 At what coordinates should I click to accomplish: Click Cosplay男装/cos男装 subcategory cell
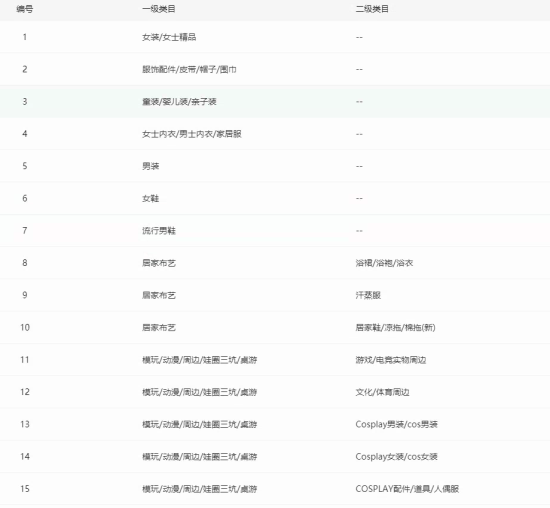(x=396, y=425)
